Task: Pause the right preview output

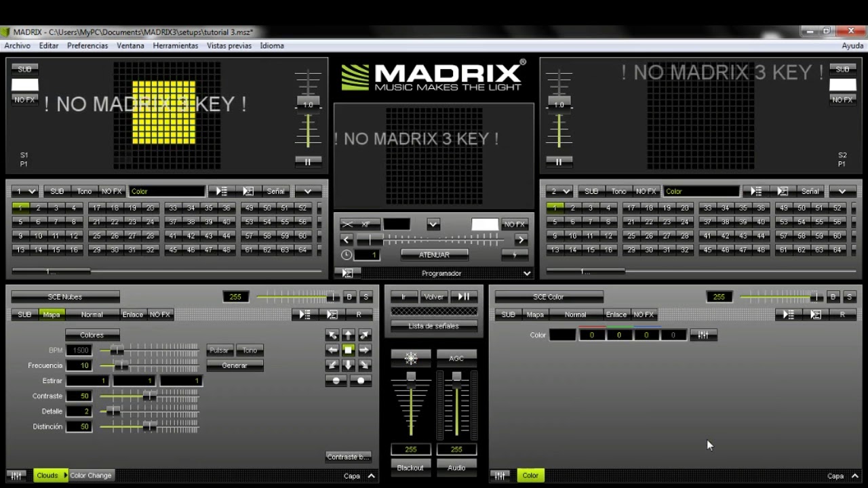Action: click(559, 162)
